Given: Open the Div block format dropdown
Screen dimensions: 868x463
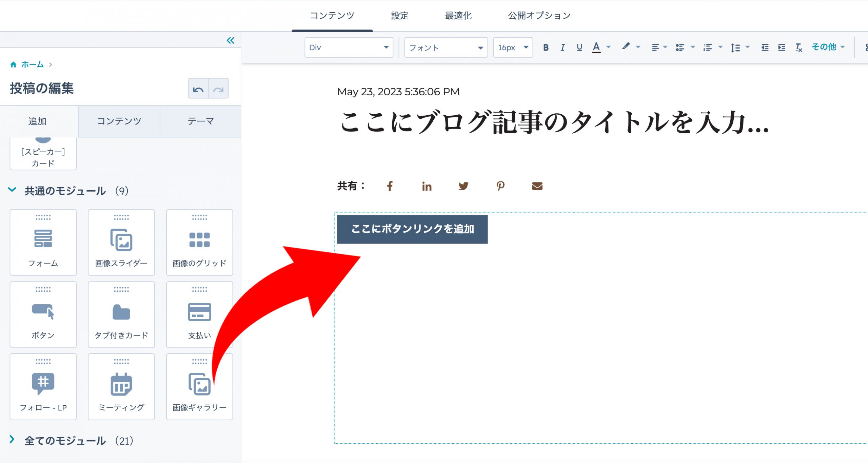Looking at the screenshot, I should 349,47.
